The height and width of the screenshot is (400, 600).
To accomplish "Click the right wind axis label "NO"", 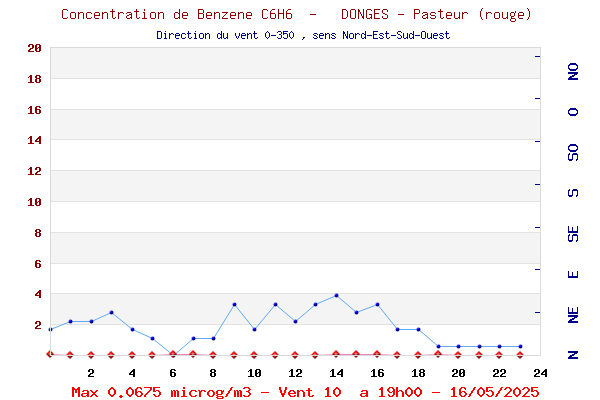I will pyautogui.click(x=573, y=72).
